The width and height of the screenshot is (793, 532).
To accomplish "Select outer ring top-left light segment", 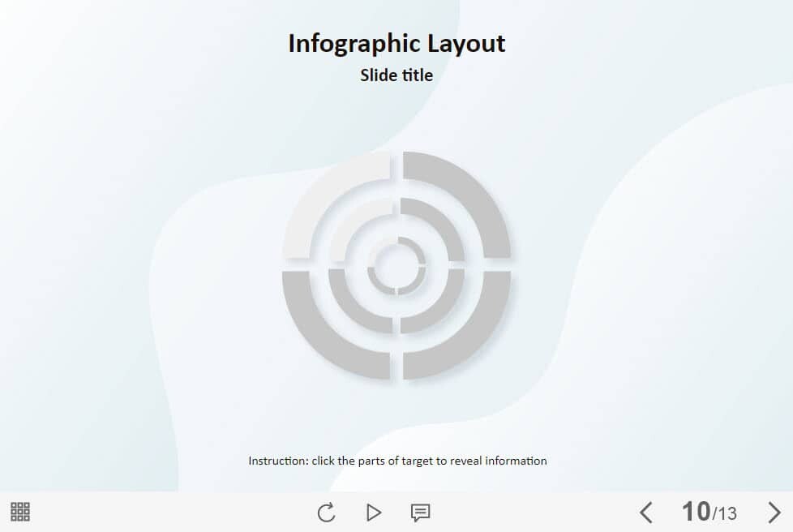I will (x=325, y=195).
